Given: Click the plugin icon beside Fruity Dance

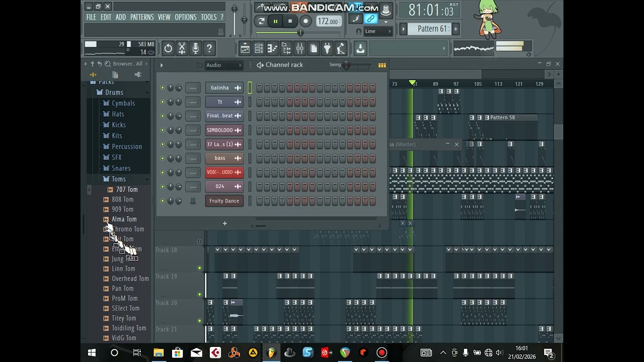Looking at the screenshot, I should point(192,201).
